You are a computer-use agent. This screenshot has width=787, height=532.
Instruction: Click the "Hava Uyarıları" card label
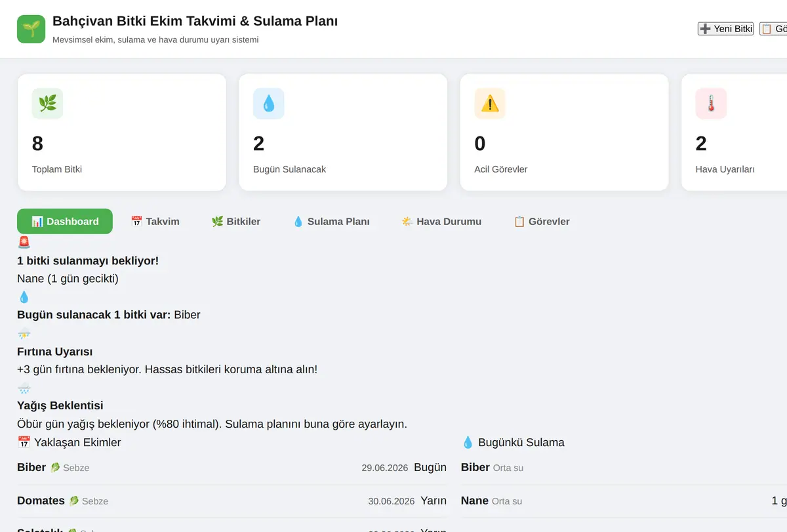click(x=725, y=169)
